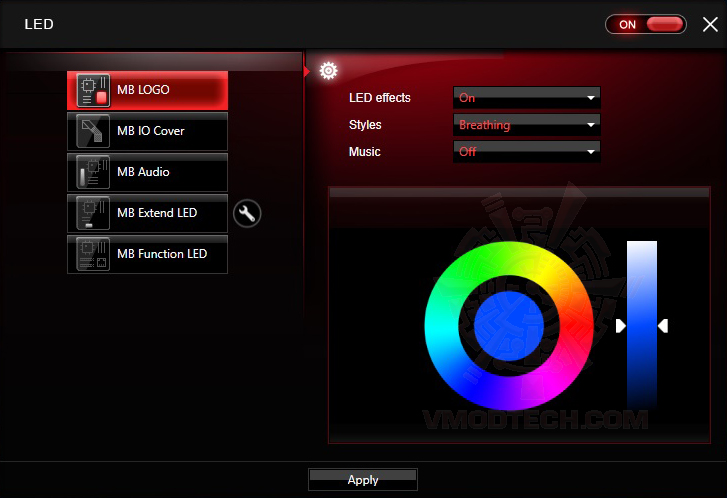Select the MB Function LED label
Image resolution: width=727 pixels, height=498 pixels.
162,254
